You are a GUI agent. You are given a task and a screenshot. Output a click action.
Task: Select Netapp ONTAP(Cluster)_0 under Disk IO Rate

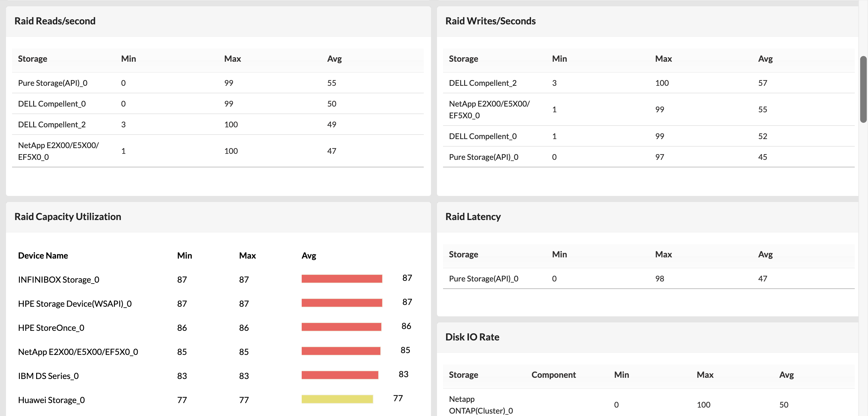[x=481, y=405]
